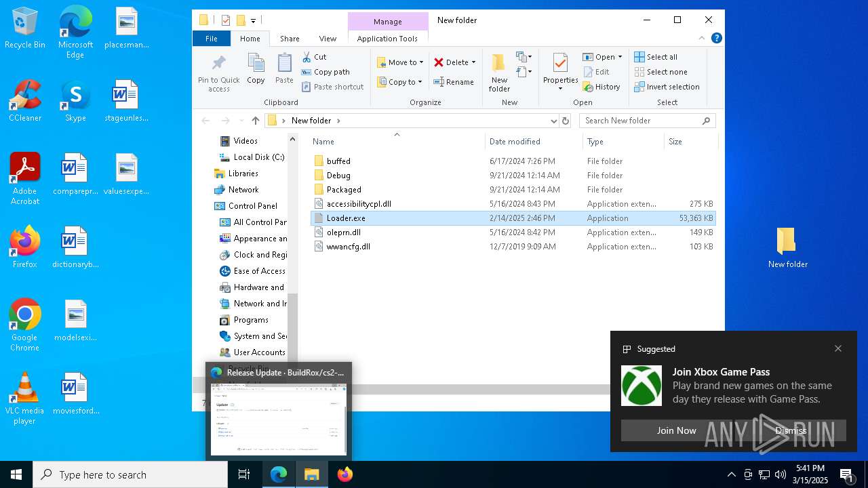Click the Paste ribbon button
Image resolution: width=868 pixels, height=488 pixels.
coord(284,69)
